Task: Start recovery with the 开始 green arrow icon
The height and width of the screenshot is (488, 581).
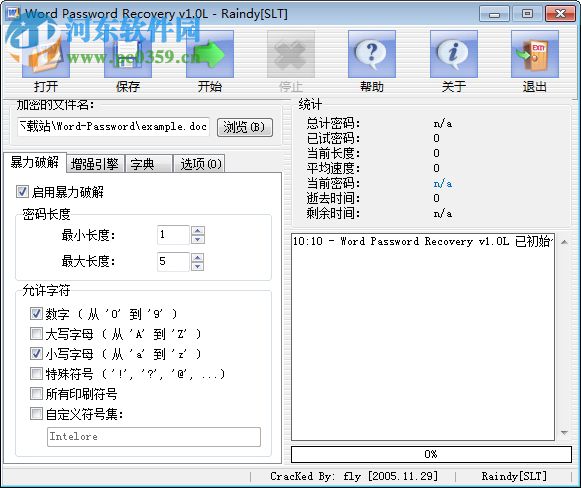Action: tap(210, 54)
